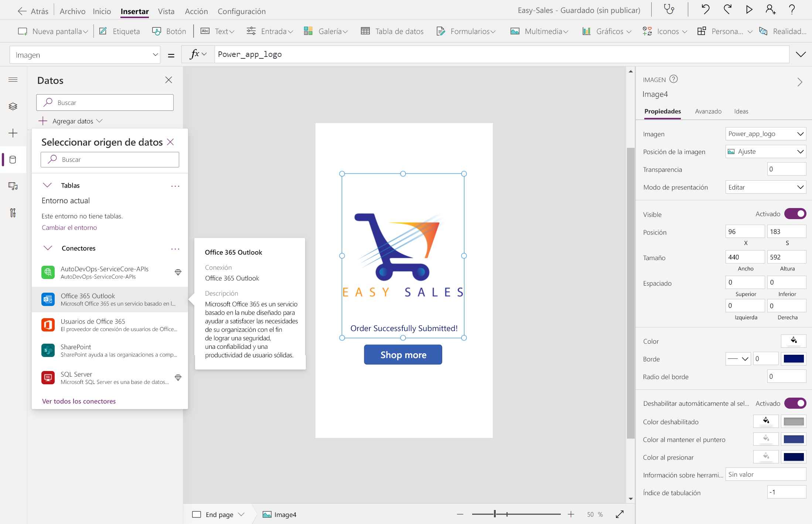Disable the Visible toggle
The image size is (812, 524).
[x=795, y=214]
